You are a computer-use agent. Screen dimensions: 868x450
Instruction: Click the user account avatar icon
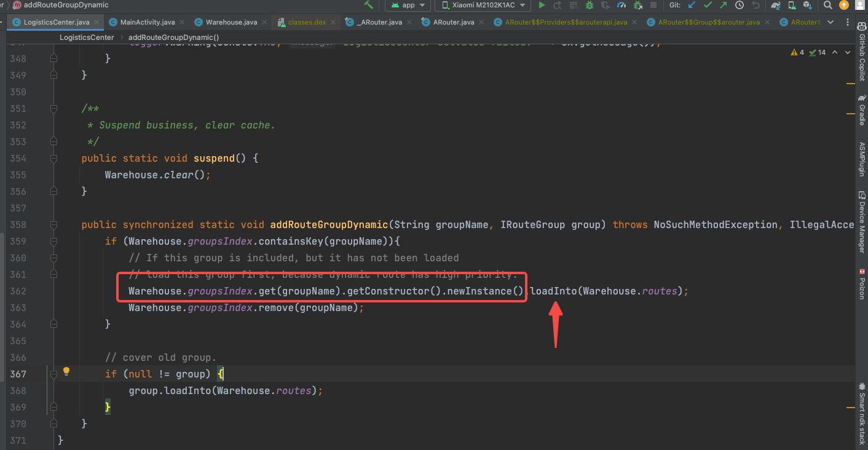pos(861,5)
